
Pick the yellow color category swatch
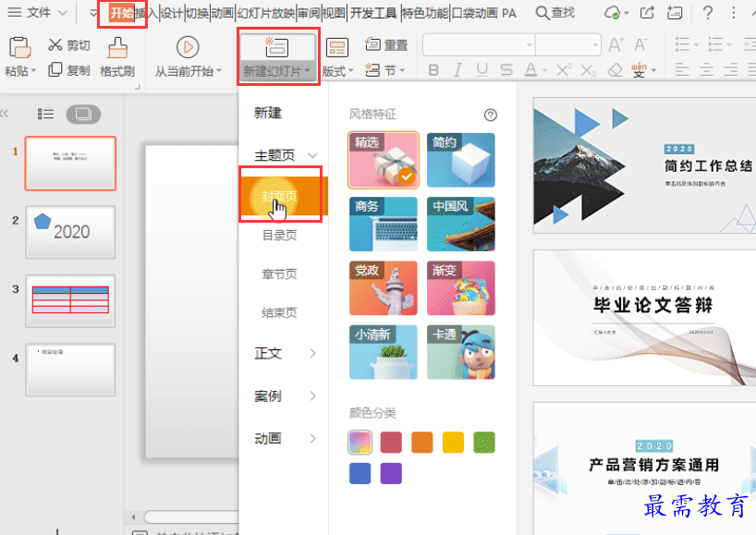453,443
